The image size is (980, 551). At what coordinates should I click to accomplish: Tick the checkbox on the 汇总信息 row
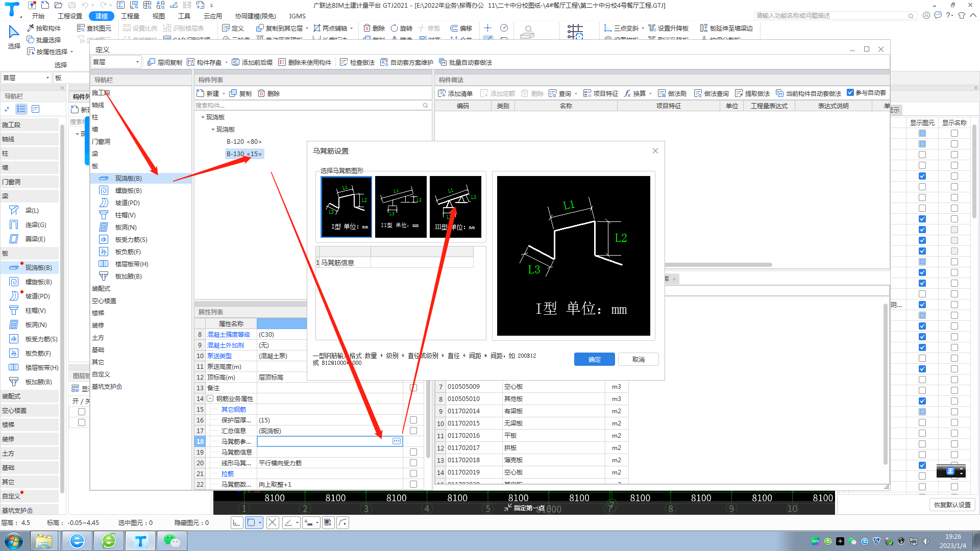tap(413, 431)
